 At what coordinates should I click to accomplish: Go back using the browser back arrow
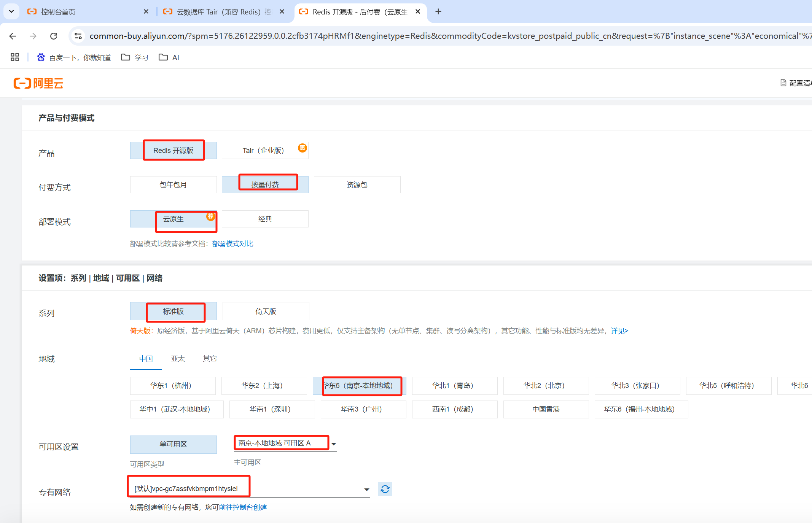pyautogui.click(x=13, y=36)
